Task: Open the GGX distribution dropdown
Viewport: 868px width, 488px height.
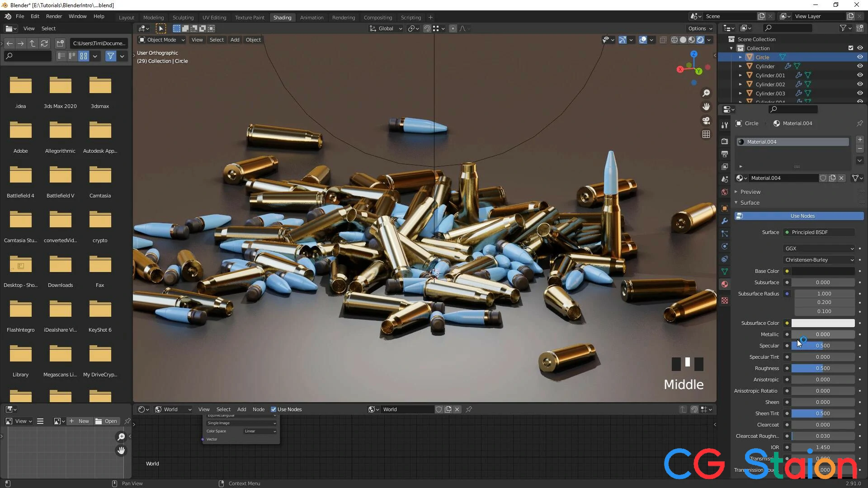Action: click(x=819, y=249)
